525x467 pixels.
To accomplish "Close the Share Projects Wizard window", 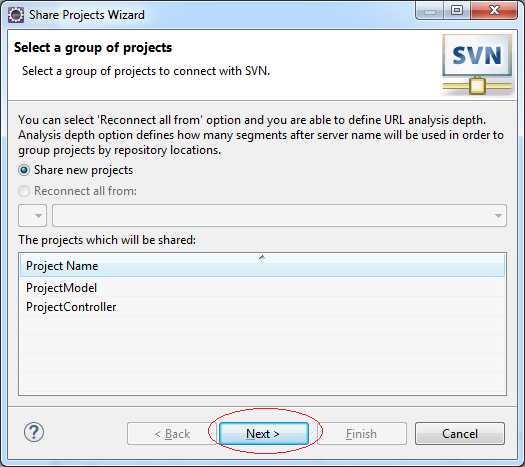I will coord(494,10).
